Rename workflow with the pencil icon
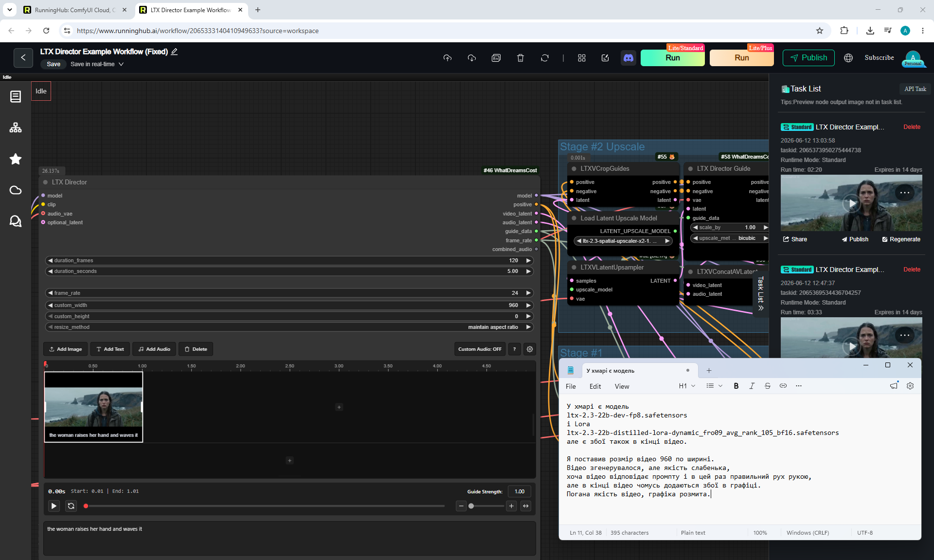The image size is (934, 560). tap(174, 52)
